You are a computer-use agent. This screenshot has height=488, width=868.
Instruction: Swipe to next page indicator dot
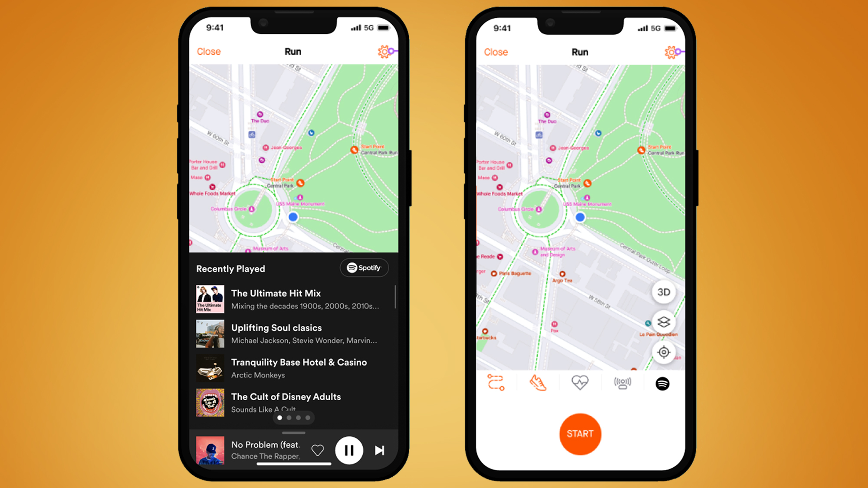(288, 418)
